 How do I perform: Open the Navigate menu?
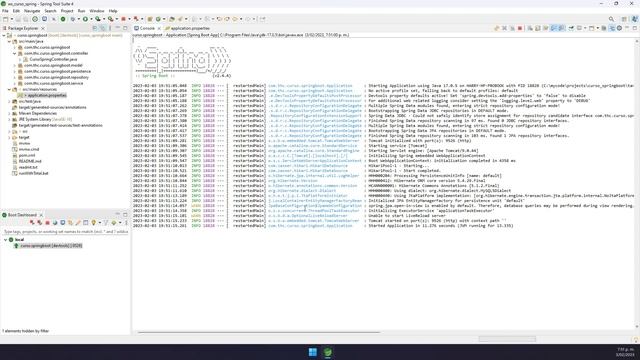pos(32,11)
